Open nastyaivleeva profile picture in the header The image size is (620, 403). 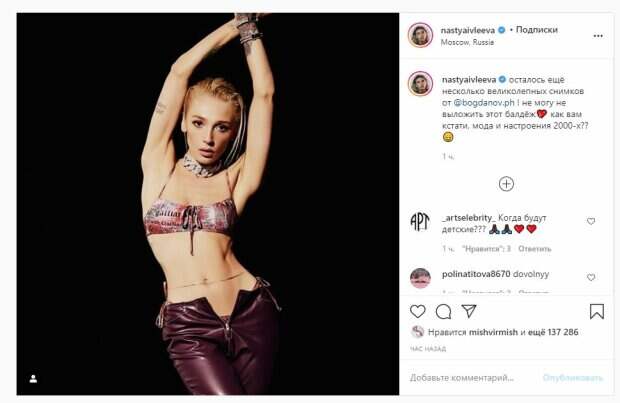420,34
